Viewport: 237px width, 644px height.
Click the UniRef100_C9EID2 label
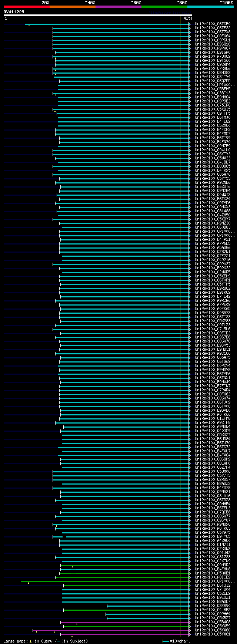(x=213, y=333)
